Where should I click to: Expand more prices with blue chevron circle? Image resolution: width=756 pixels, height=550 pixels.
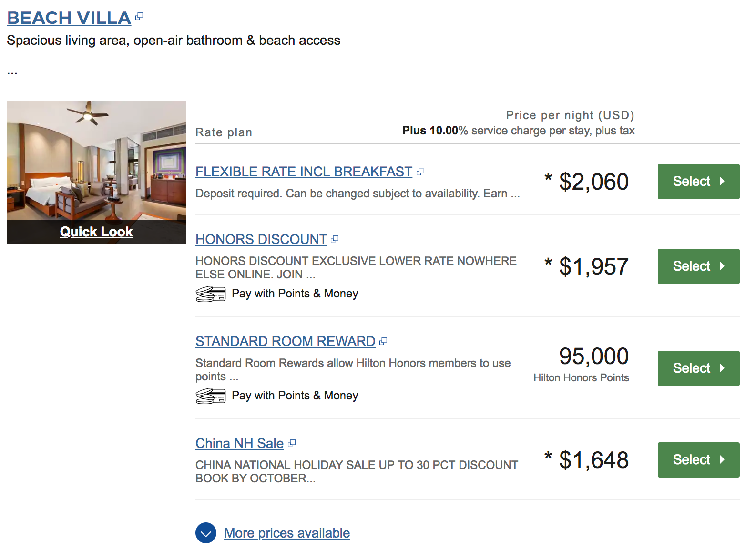coord(206,533)
